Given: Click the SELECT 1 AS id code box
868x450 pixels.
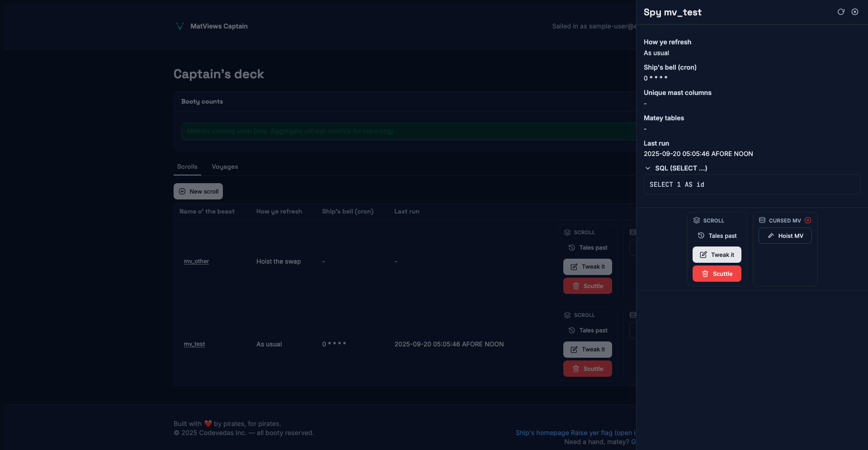Looking at the screenshot, I should click(x=752, y=185).
